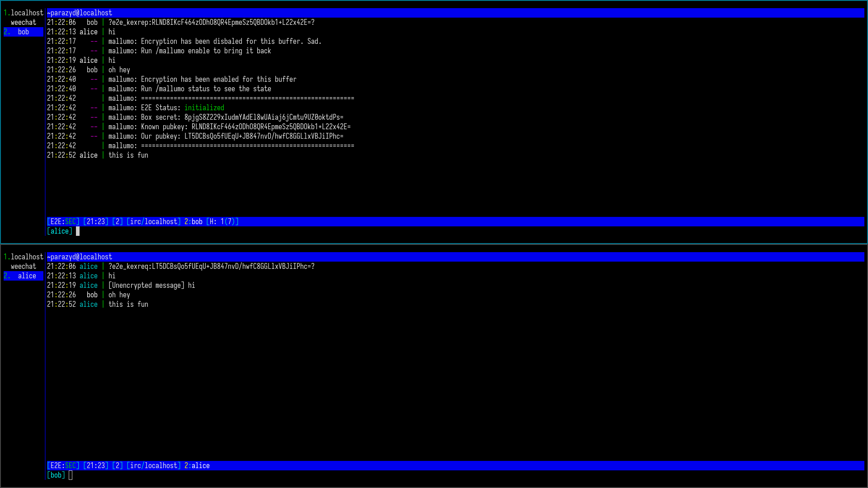Viewport: 868px width, 488px height.
Task: Click E2E:SEC status indicator in bottom pane
Action: (x=63, y=466)
